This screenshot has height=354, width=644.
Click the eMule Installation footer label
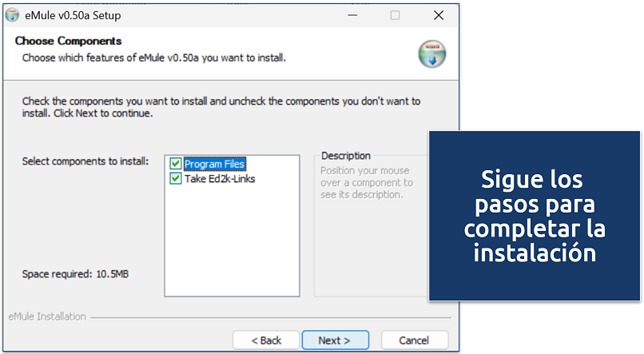pyautogui.click(x=47, y=316)
